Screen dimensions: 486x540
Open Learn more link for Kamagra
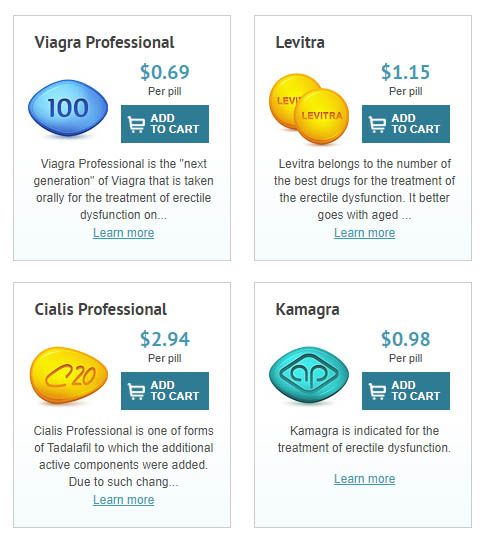364,479
